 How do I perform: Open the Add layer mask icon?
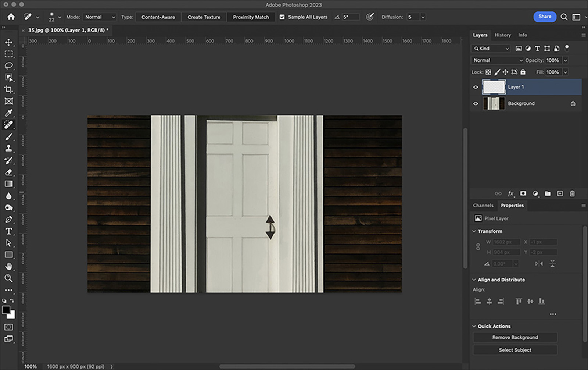(x=523, y=193)
